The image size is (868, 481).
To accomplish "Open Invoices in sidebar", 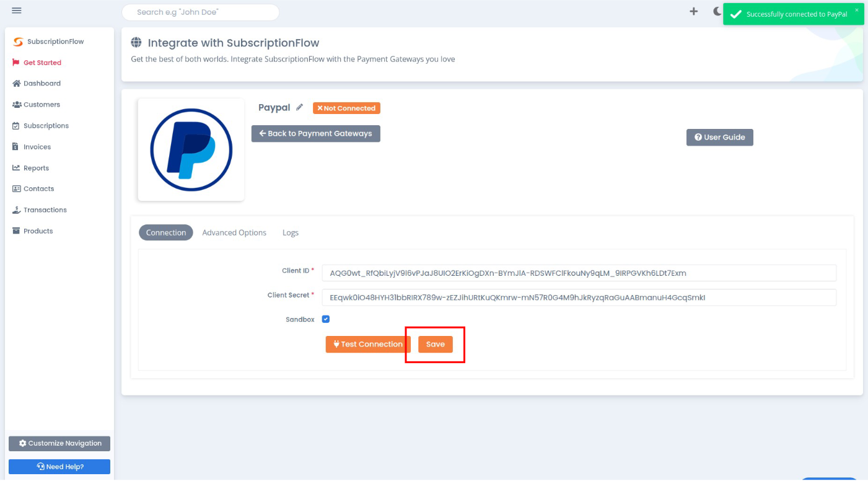I will coord(37,147).
